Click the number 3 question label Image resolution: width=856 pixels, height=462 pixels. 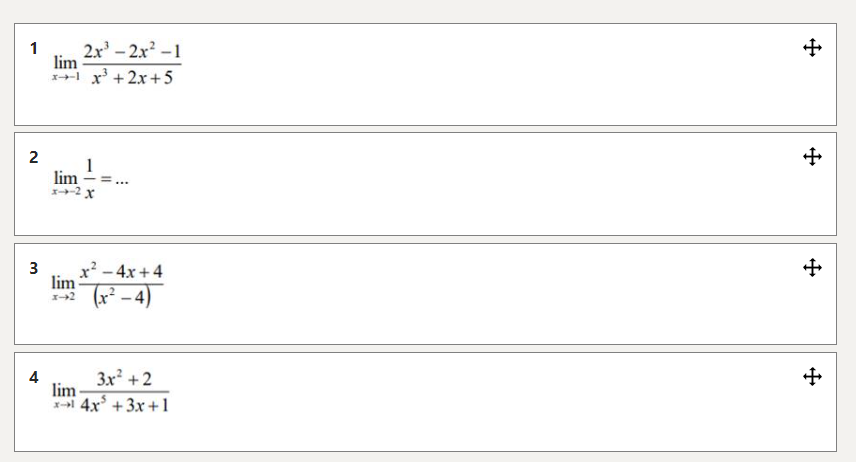pos(34,268)
